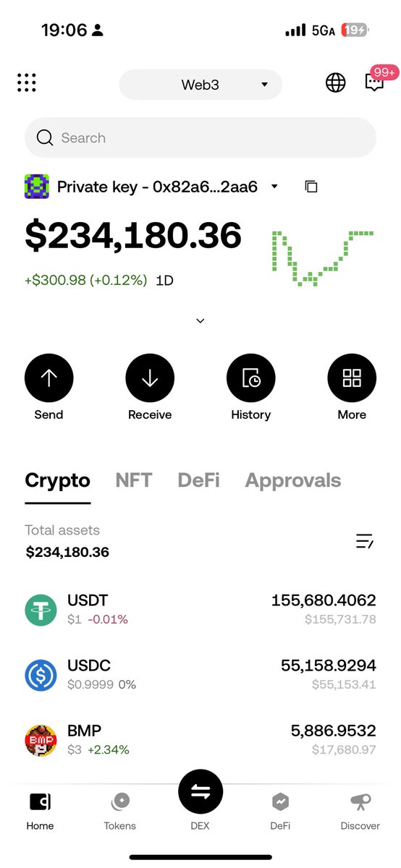401x868 pixels.
Task: Open the More grid icon
Action: [x=352, y=378]
